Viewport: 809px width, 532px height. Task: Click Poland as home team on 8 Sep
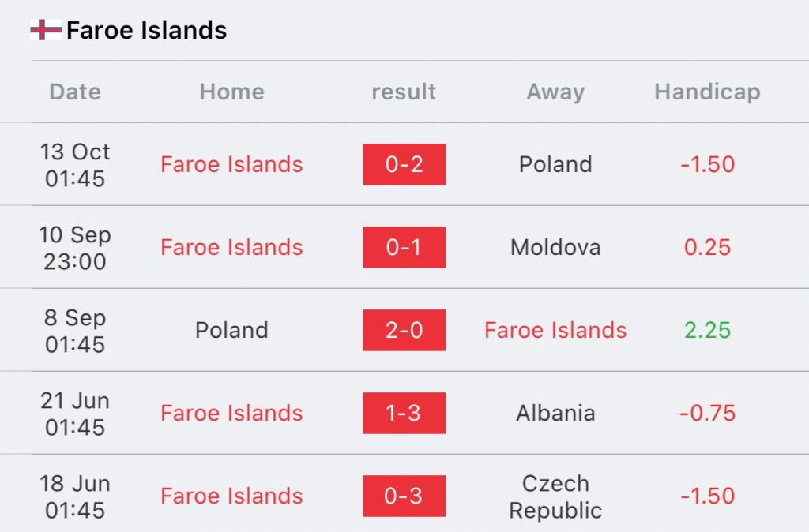[x=231, y=331]
